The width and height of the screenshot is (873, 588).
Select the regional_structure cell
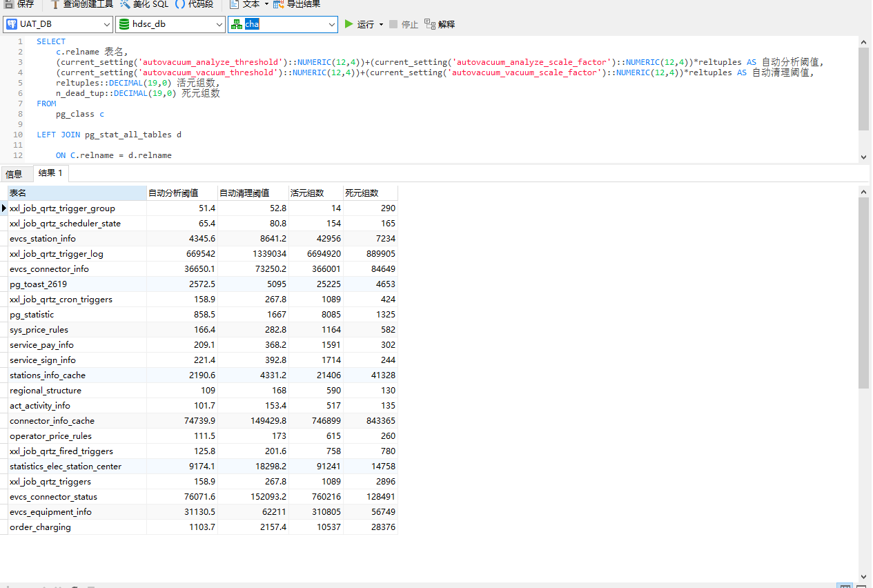click(77, 391)
